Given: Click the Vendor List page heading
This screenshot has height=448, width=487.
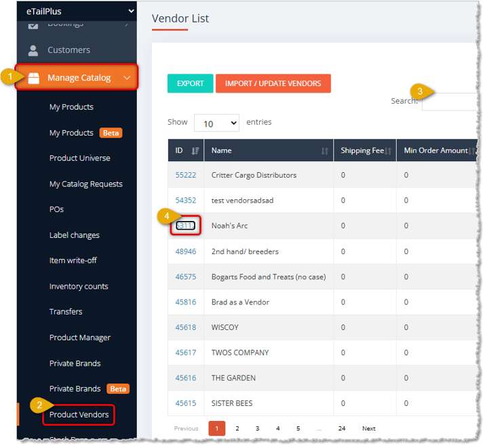Looking at the screenshot, I should tap(180, 18).
